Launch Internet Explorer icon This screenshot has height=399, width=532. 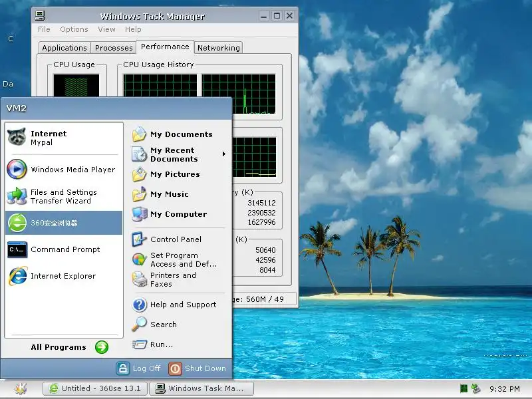pos(18,276)
